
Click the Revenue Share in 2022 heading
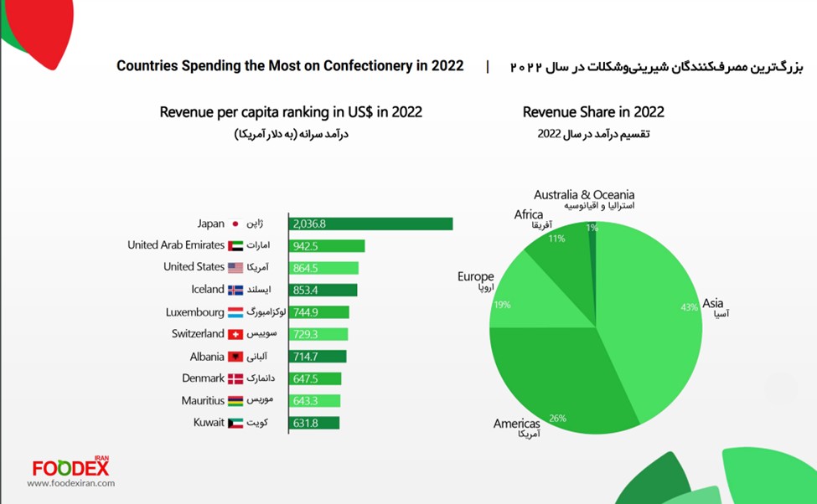593,112
